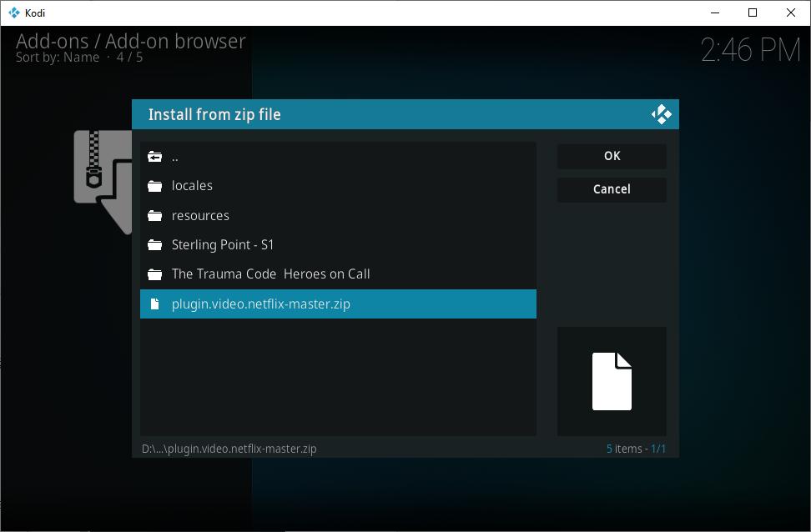Click the 'Install from zip file' dialog title
Screen dimensions: 811x532
[214, 114]
